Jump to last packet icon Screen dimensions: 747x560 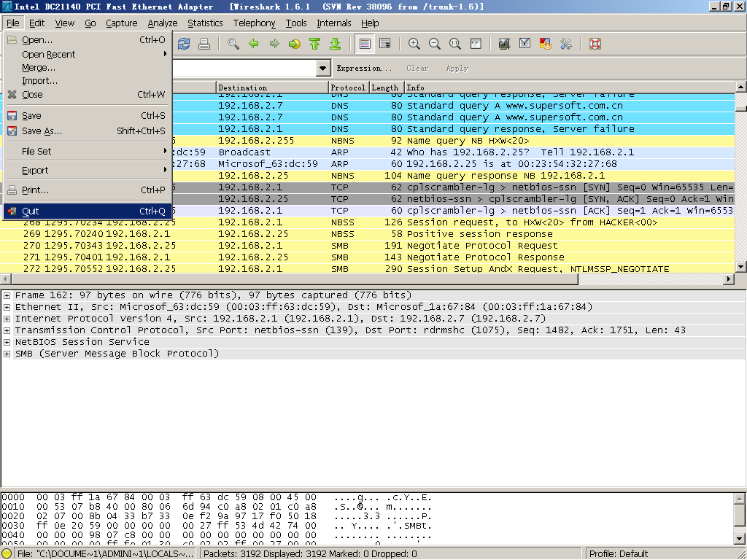point(336,44)
